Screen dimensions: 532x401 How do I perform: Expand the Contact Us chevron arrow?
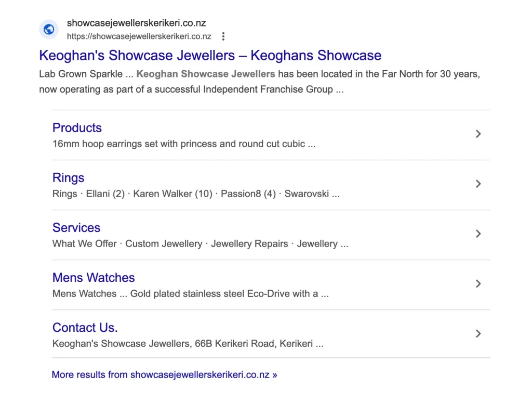coord(478,333)
